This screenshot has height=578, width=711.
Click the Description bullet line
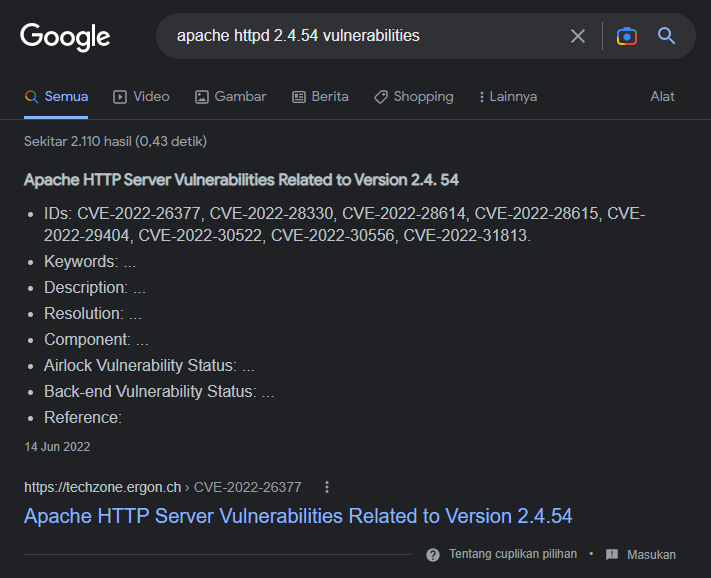click(95, 287)
